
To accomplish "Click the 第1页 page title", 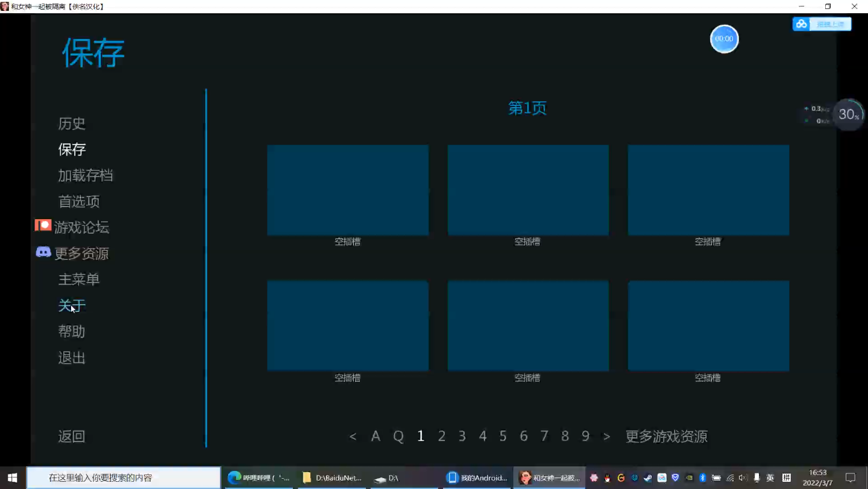I will tap(527, 108).
